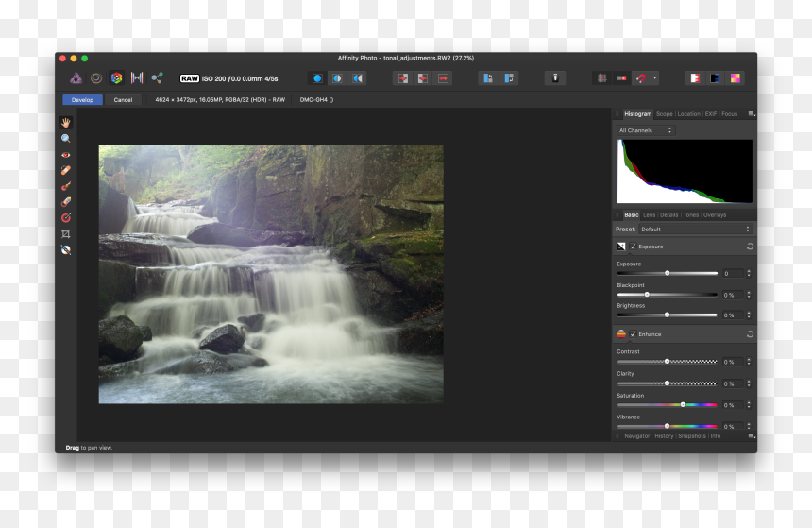812x528 pixels.
Task: Click the RAW badge in toolbar
Action: [x=190, y=78]
